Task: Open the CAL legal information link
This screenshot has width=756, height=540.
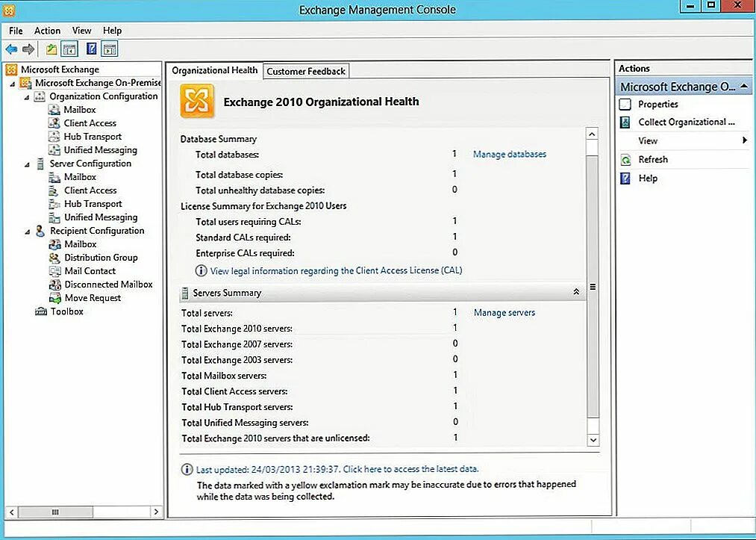Action: (336, 270)
